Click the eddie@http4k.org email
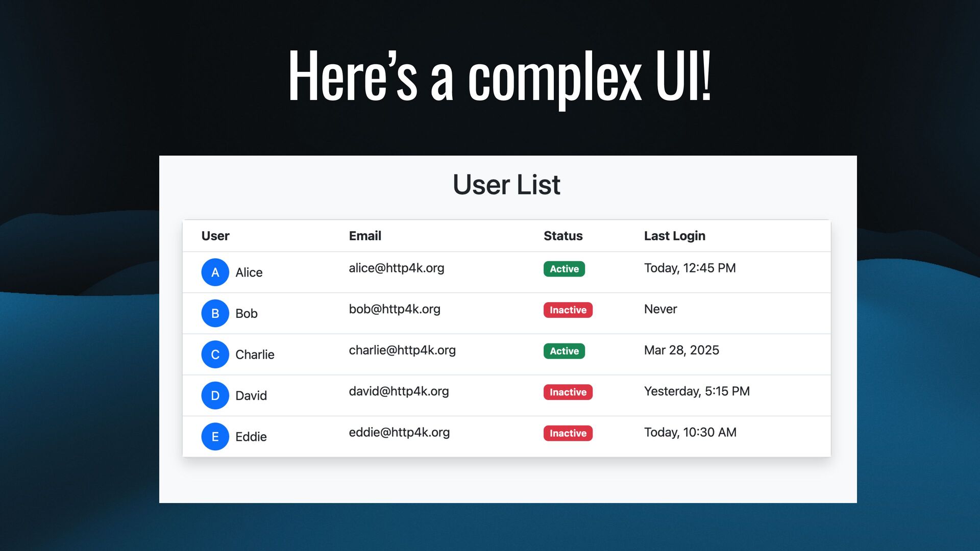The height and width of the screenshot is (551, 980). [x=399, y=433]
